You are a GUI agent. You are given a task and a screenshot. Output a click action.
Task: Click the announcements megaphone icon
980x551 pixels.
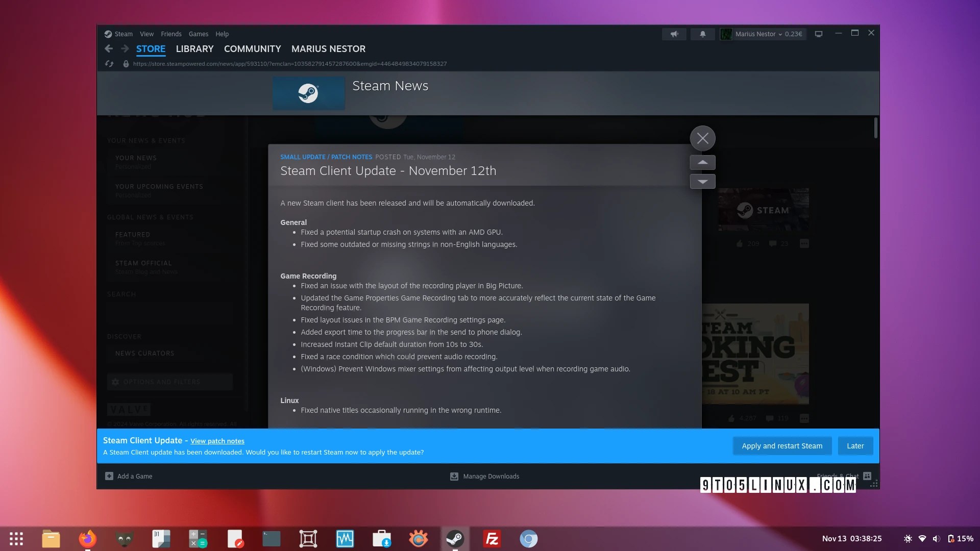coord(674,34)
